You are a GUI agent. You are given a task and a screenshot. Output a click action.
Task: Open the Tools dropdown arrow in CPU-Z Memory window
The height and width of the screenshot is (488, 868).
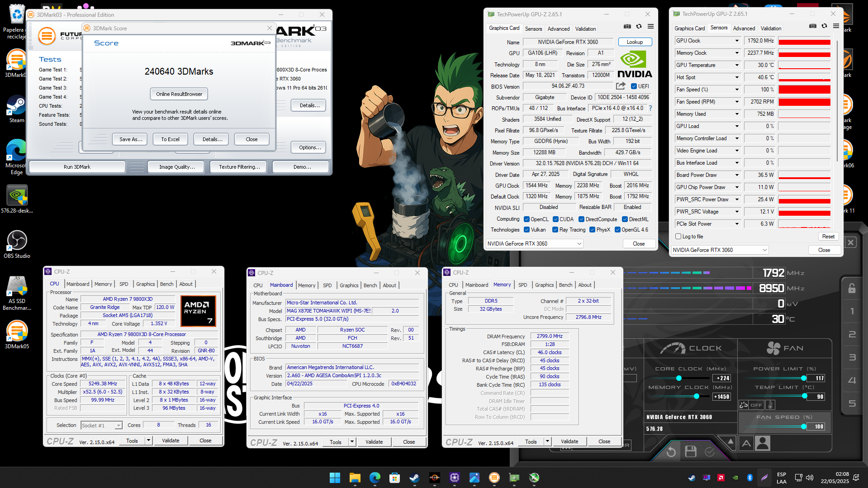[547, 442]
